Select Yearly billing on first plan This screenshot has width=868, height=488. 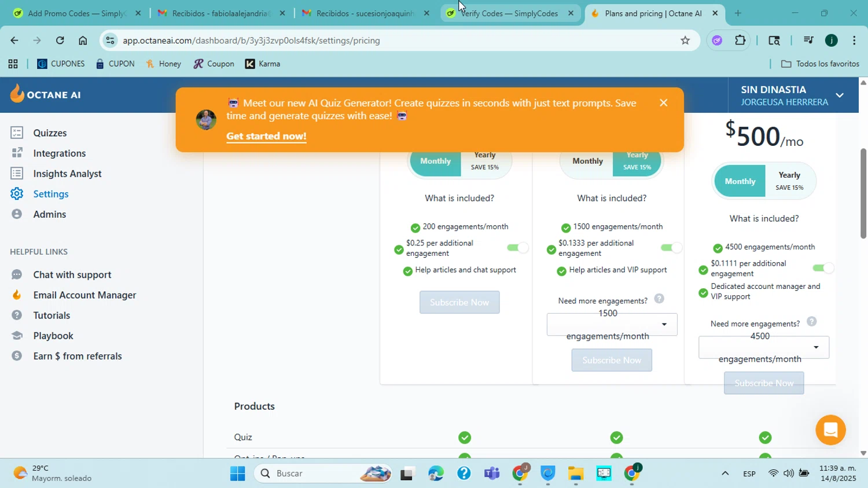coord(485,162)
